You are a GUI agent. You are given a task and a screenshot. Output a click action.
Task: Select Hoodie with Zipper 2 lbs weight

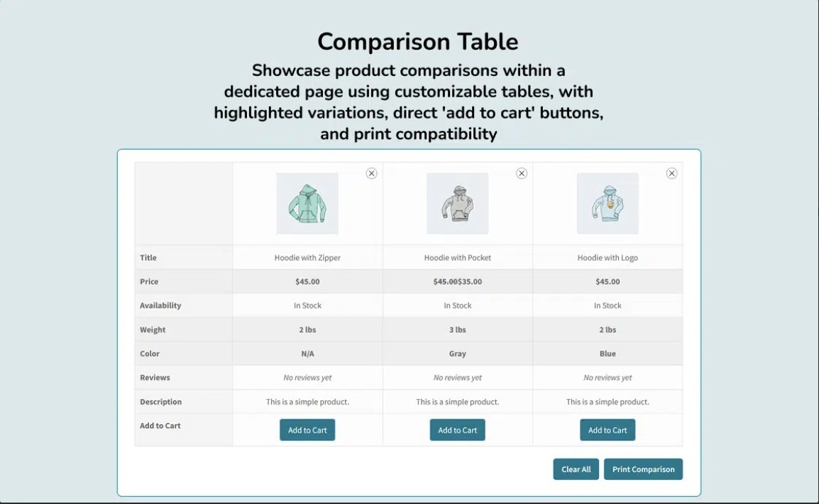[307, 329]
